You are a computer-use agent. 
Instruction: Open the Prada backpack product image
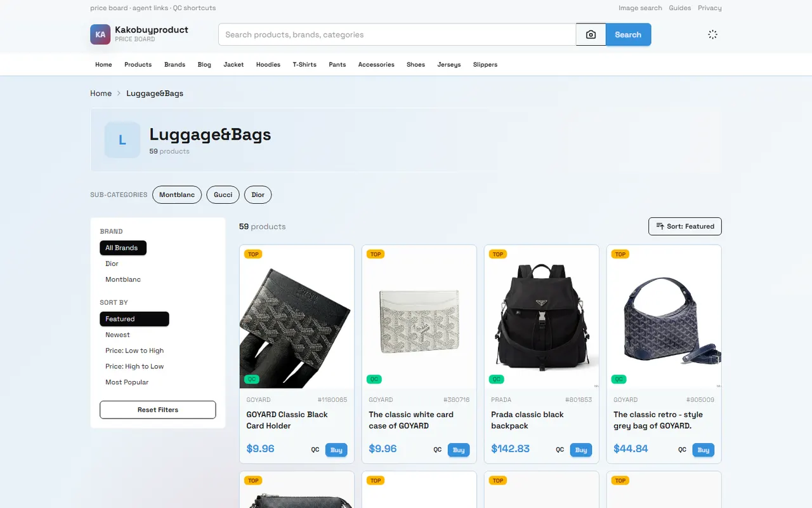pos(542,316)
